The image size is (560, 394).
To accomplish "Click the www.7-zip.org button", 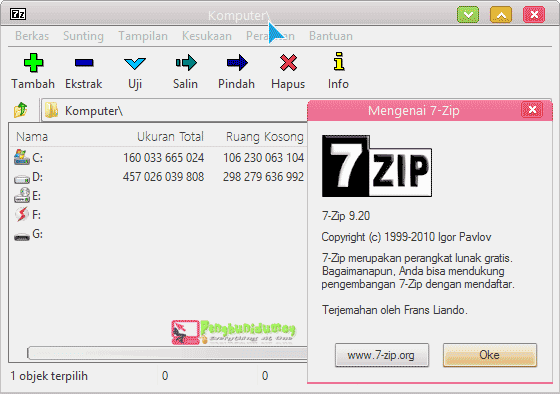I will [x=381, y=355].
